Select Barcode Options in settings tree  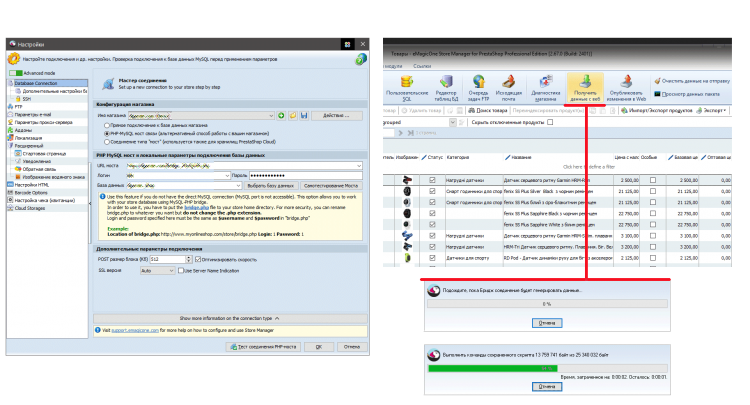(30, 192)
